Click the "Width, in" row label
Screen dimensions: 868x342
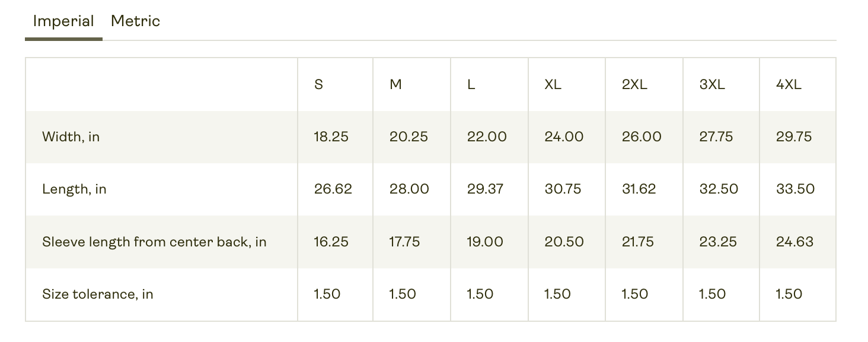coord(71,137)
